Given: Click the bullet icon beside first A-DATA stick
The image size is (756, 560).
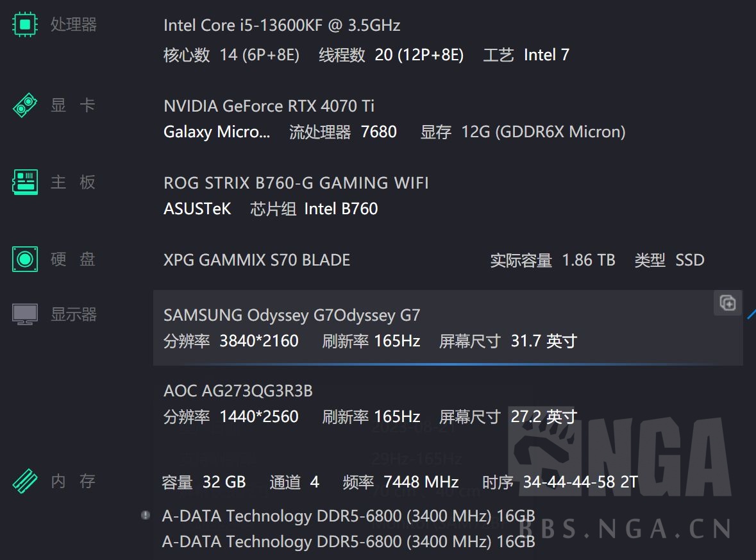Looking at the screenshot, I should [x=144, y=513].
